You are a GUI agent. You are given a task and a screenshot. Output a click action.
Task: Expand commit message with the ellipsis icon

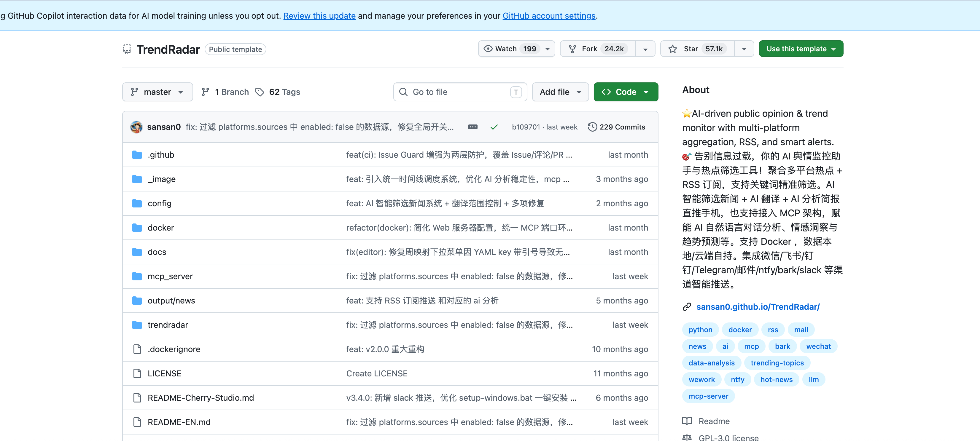coord(472,127)
